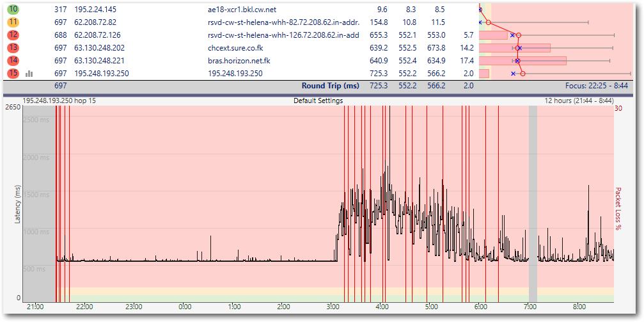The width and height of the screenshot is (644, 322).
Task: Toggle the timeline graph icon for hop 15
Action: point(29,74)
